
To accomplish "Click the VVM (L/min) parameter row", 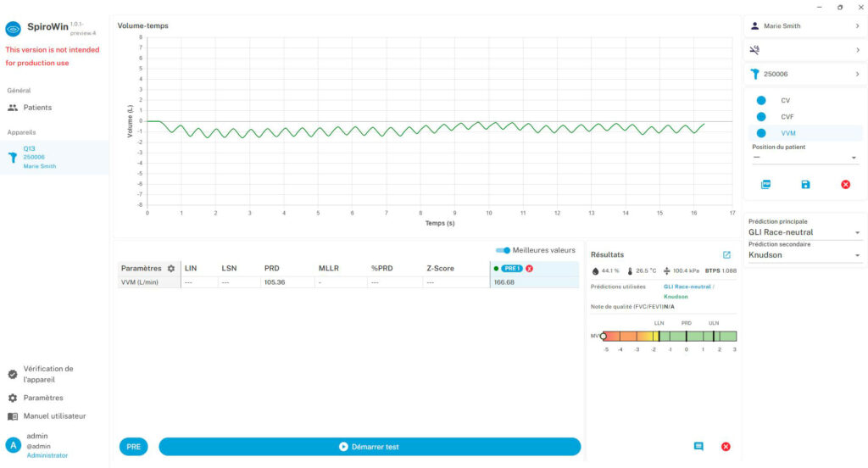I will point(348,282).
